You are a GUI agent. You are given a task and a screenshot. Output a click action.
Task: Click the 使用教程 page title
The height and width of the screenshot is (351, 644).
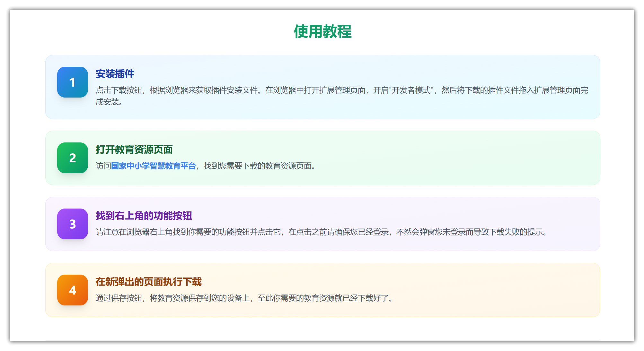[x=322, y=32]
